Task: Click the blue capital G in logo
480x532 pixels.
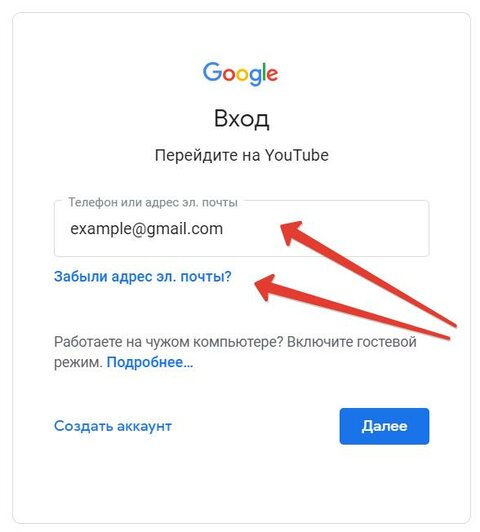Action: pos(212,71)
